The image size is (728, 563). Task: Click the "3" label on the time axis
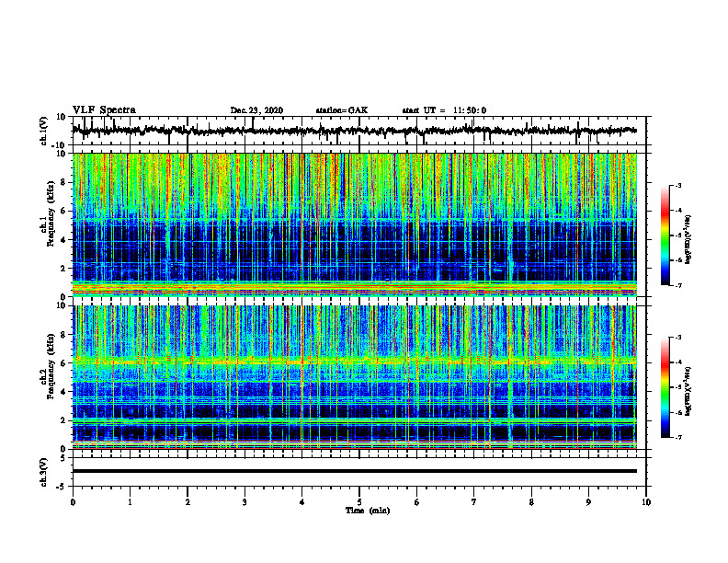(x=245, y=502)
